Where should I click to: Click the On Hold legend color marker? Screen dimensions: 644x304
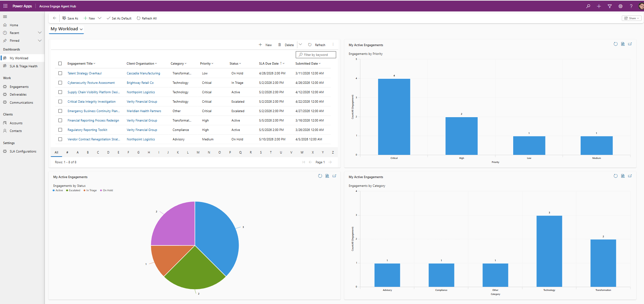(101, 191)
